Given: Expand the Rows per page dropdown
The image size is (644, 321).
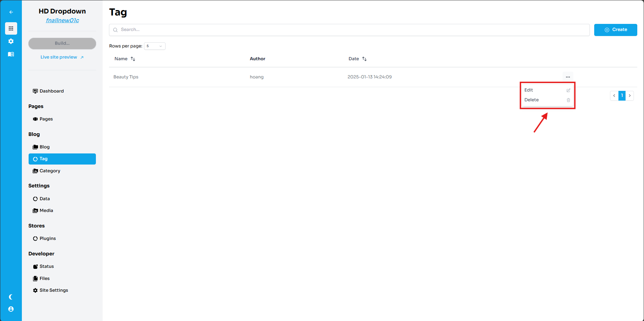Looking at the screenshot, I should 155,46.
